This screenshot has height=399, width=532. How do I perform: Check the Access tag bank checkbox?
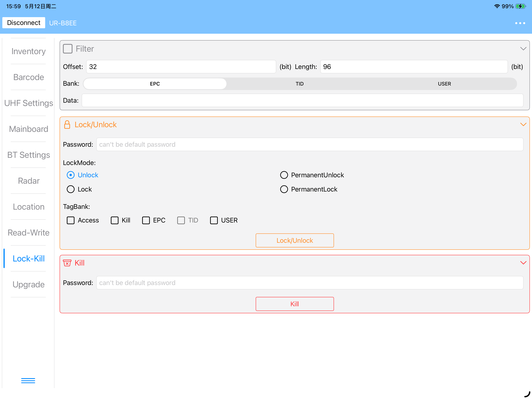(x=70, y=220)
